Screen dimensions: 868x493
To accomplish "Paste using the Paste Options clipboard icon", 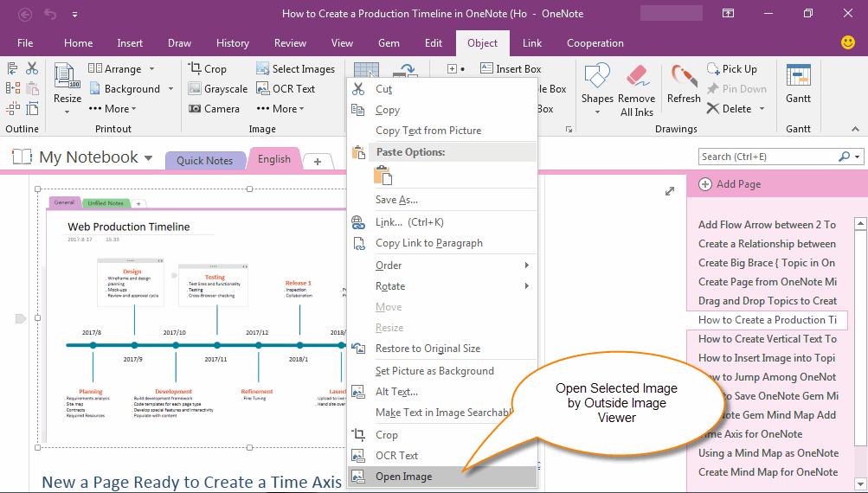I will point(383,176).
